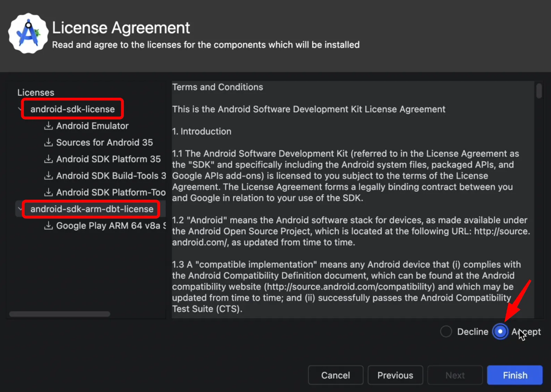Select android-sdk-arm-dbt-license tree node

pos(92,209)
